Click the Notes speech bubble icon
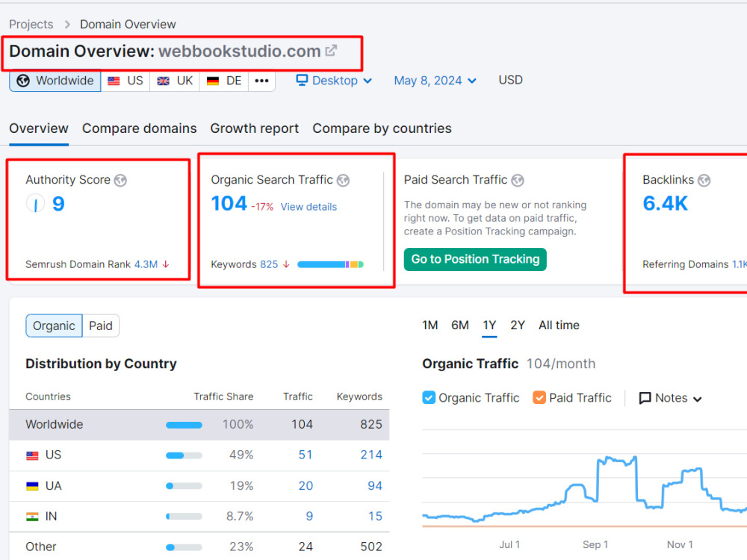This screenshot has height=560, width=747. click(x=645, y=398)
